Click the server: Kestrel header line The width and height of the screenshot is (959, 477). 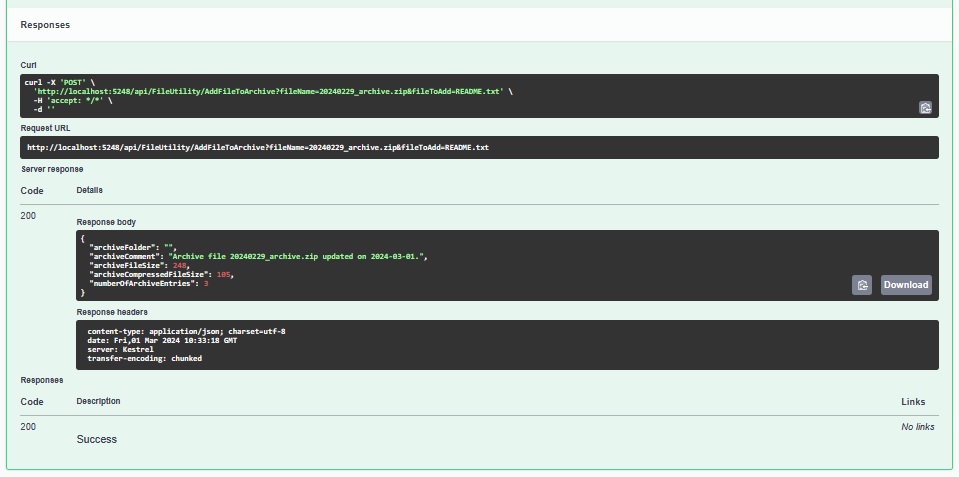123,349
